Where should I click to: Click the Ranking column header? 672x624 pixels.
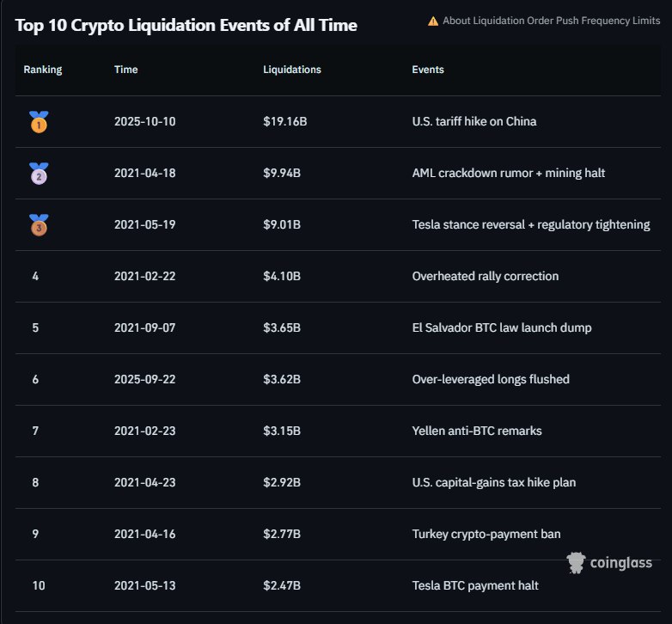43,70
